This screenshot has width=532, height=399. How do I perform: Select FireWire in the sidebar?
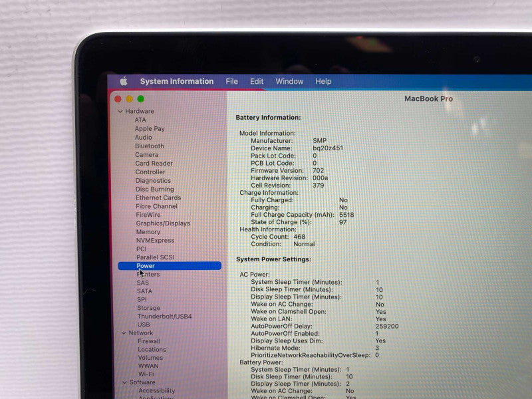tap(148, 215)
